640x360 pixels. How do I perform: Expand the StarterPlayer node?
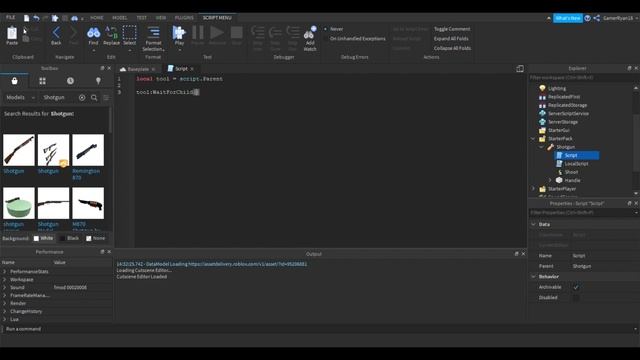[533, 189]
